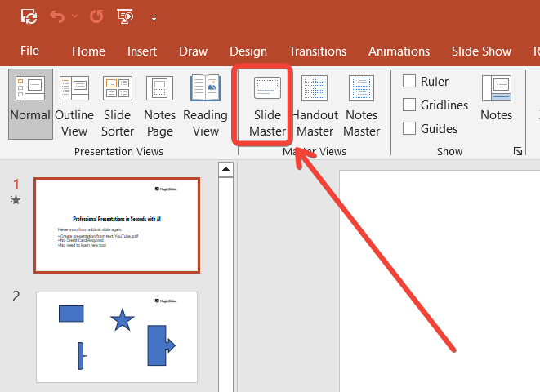Image resolution: width=540 pixels, height=392 pixels.
Task: Enable the Ruler checkbox
Action: (x=410, y=81)
